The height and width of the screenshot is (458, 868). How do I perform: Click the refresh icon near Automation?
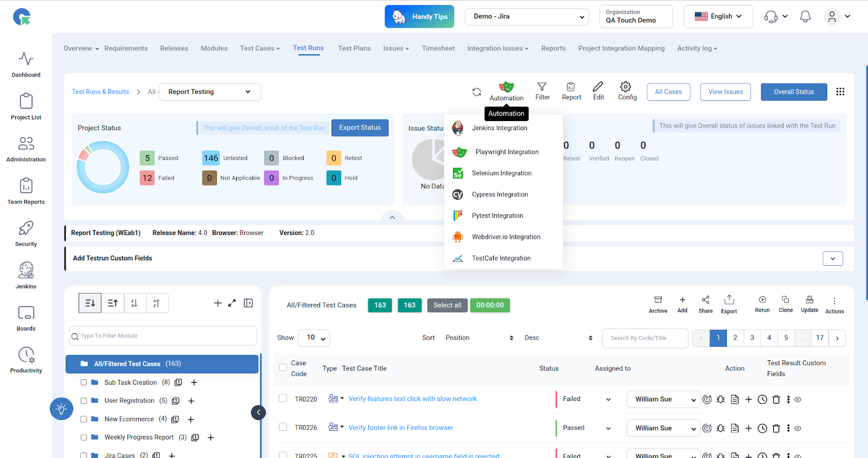pos(476,92)
